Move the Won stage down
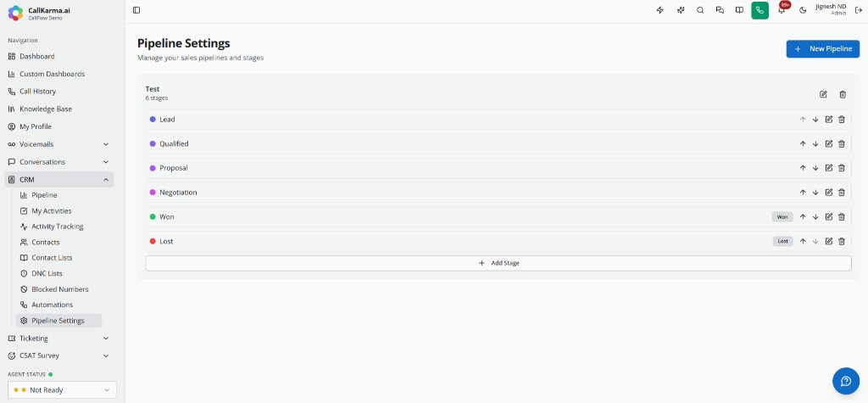868x403 pixels. [x=815, y=216]
